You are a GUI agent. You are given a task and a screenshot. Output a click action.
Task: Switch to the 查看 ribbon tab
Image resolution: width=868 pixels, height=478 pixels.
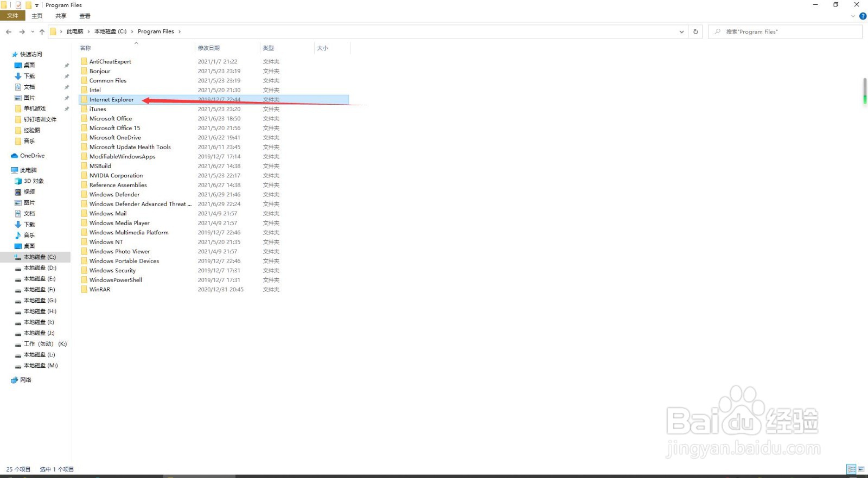pyautogui.click(x=85, y=16)
